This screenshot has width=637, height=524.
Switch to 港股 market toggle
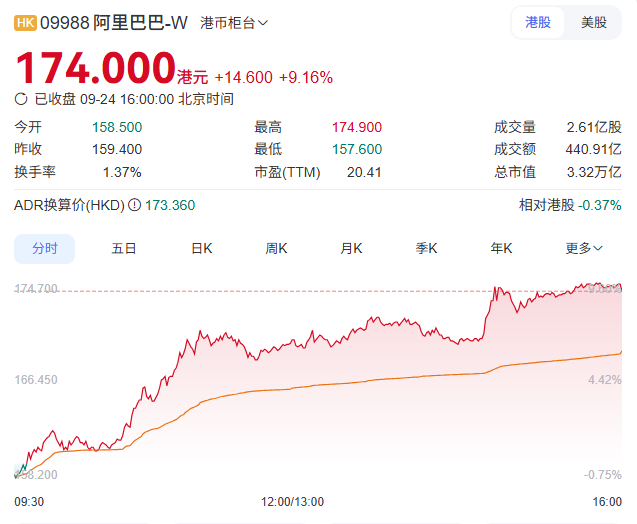[538, 22]
